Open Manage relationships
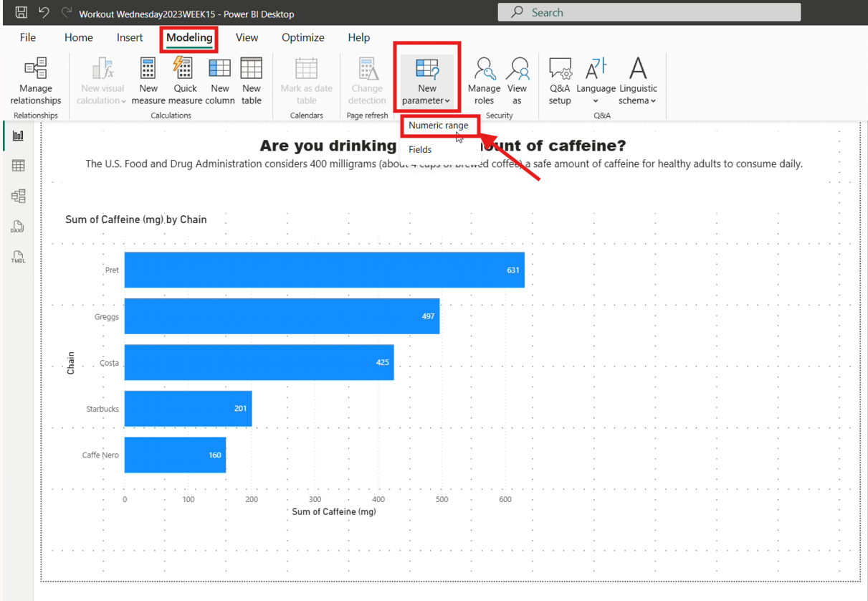 [36, 81]
